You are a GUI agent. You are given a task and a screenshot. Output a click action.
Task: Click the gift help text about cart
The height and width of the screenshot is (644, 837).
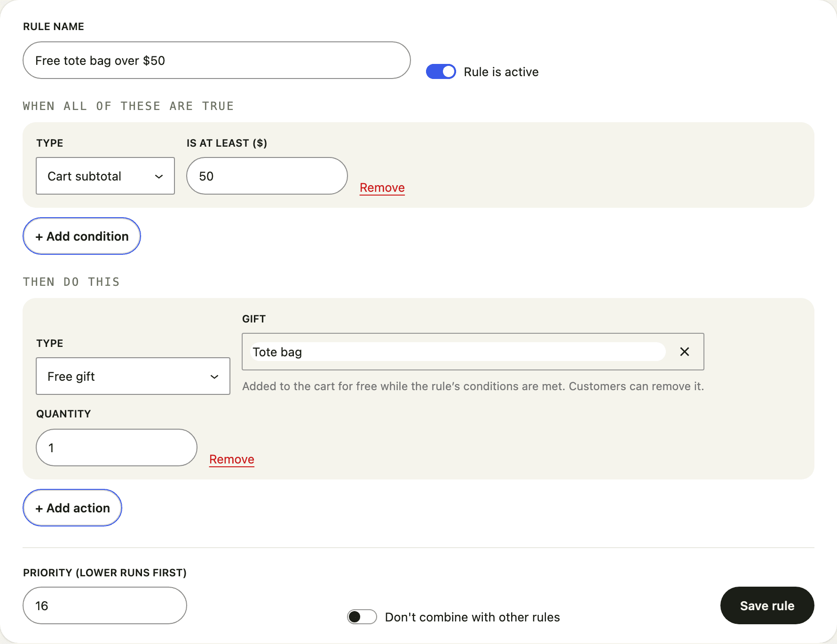(x=473, y=386)
